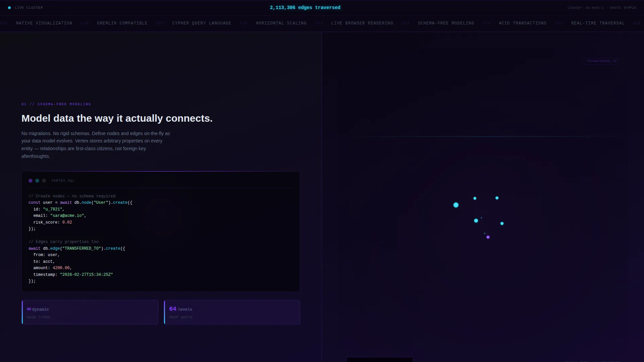
Task: Click the :TRANSFERRED_TO edge label tag
Action: click(601, 61)
